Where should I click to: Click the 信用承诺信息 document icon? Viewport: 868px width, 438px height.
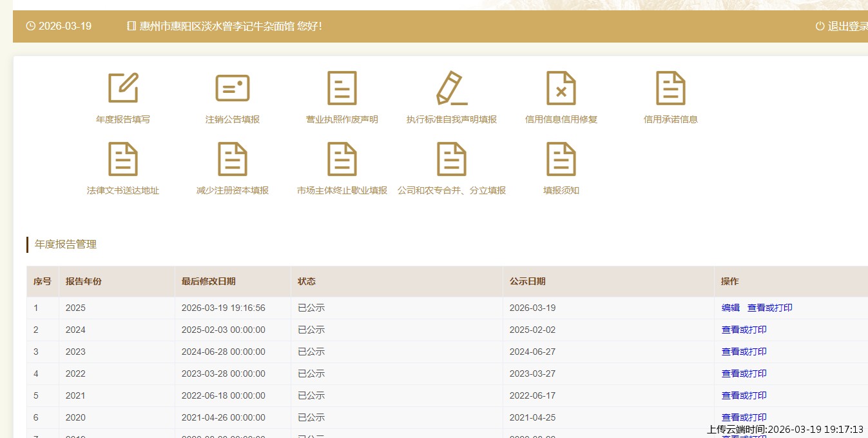pos(671,88)
